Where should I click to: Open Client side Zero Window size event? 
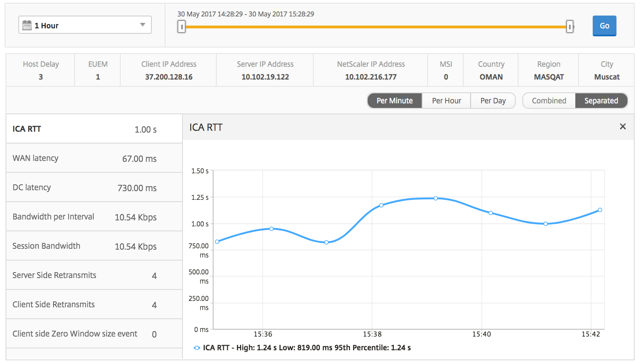pyautogui.click(x=94, y=334)
